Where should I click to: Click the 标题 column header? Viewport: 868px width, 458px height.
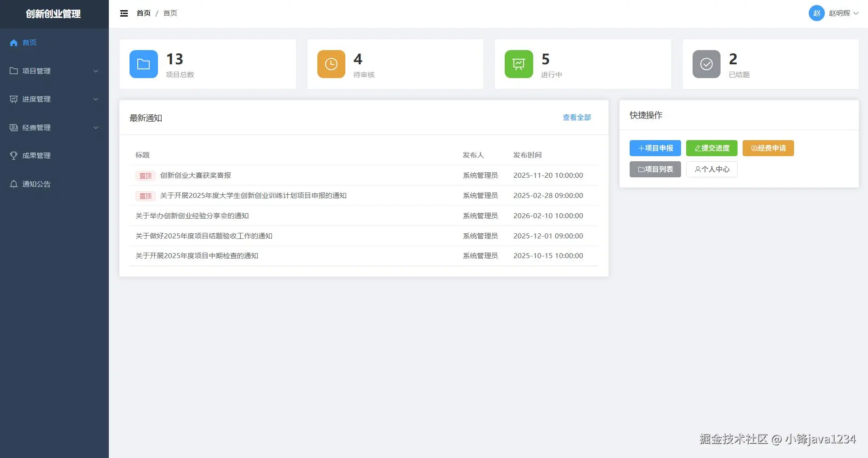[142, 155]
